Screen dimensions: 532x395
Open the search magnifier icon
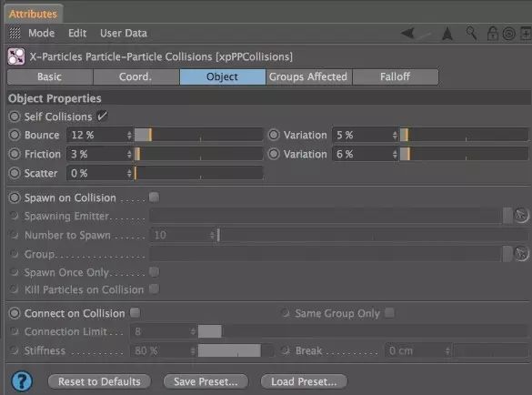(x=471, y=33)
